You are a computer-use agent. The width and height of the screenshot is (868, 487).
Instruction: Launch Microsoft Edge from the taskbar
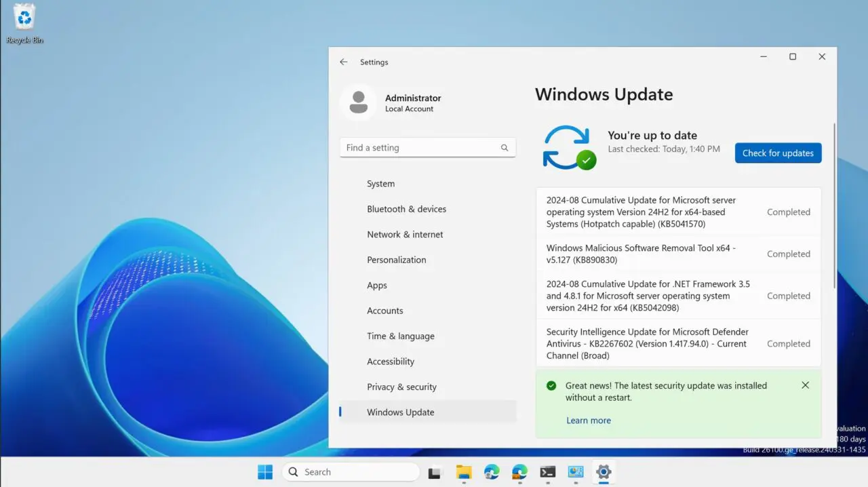491,471
